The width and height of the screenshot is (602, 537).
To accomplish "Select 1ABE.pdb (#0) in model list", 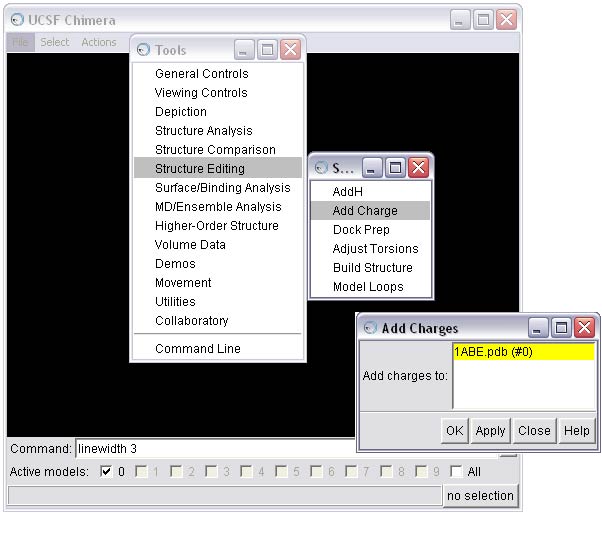I will pos(523,352).
